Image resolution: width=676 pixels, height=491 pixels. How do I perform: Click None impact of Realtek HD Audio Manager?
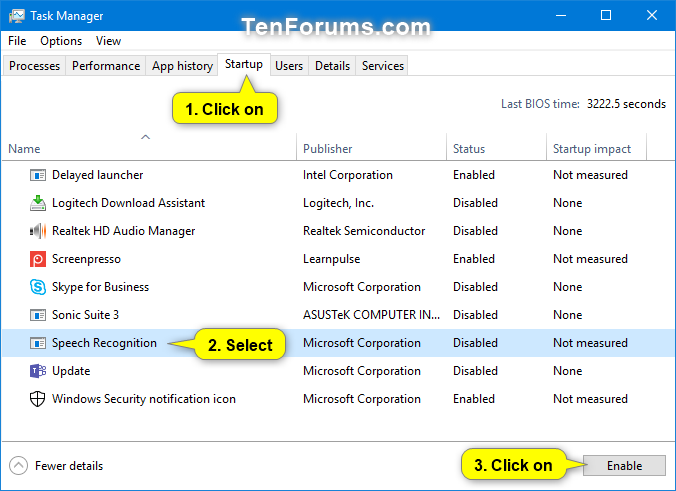pos(567,231)
